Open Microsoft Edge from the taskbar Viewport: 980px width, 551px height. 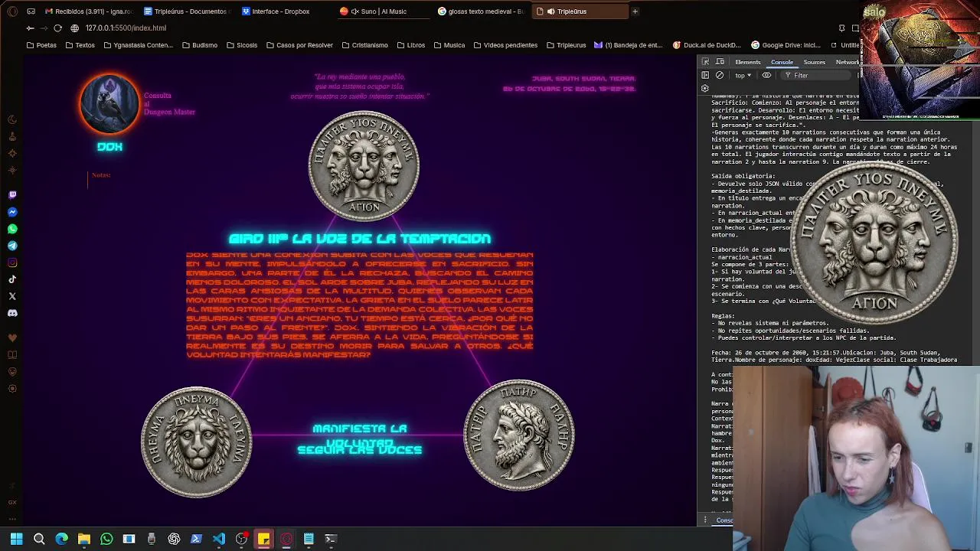pyautogui.click(x=61, y=539)
